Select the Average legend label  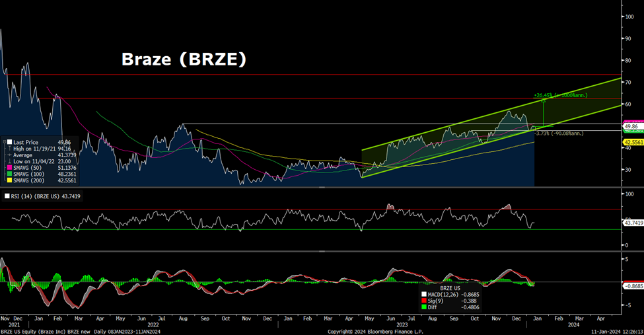click(x=22, y=155)
